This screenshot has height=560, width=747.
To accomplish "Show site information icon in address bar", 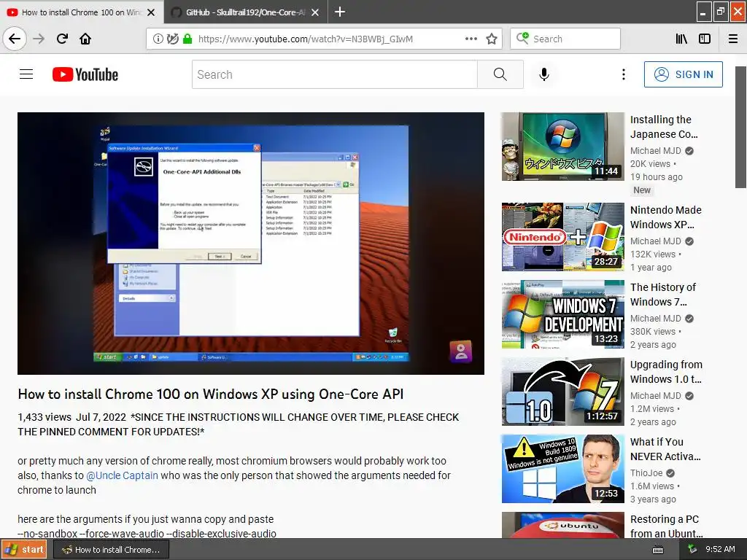I will point(158,39).
